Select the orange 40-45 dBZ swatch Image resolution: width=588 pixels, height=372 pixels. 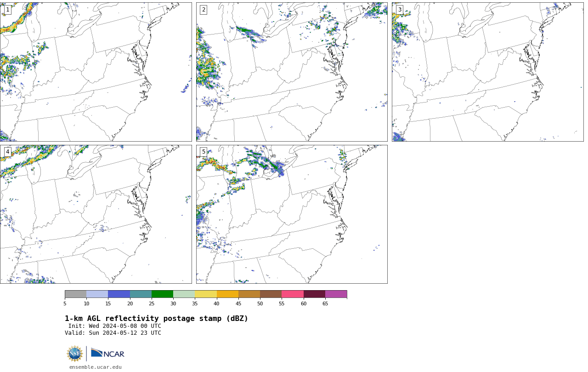[227, 294]
